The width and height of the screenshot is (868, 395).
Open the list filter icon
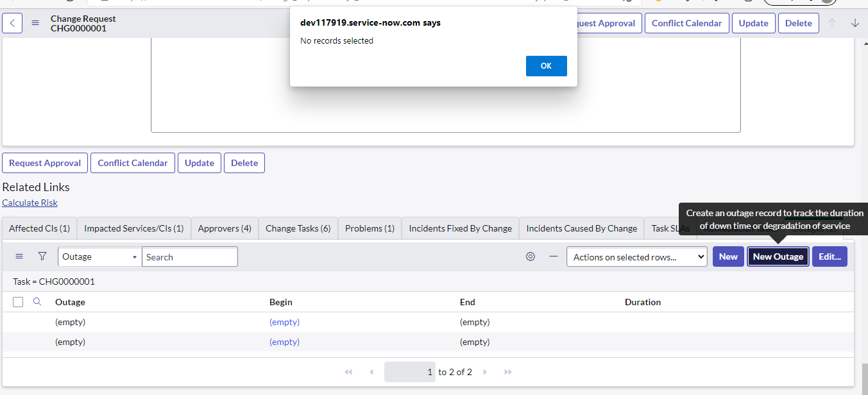(42, 256)
